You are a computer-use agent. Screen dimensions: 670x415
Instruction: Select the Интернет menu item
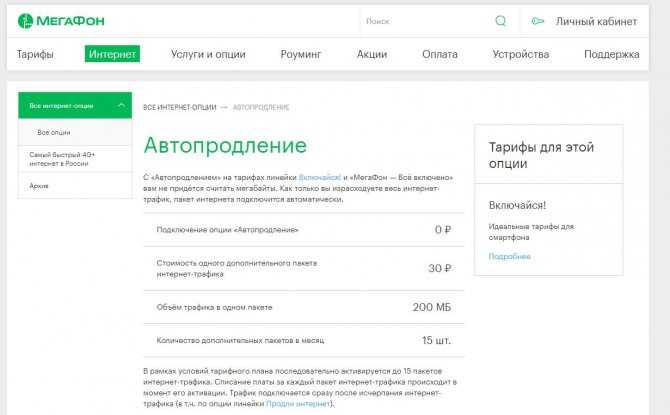pos(112,54)
